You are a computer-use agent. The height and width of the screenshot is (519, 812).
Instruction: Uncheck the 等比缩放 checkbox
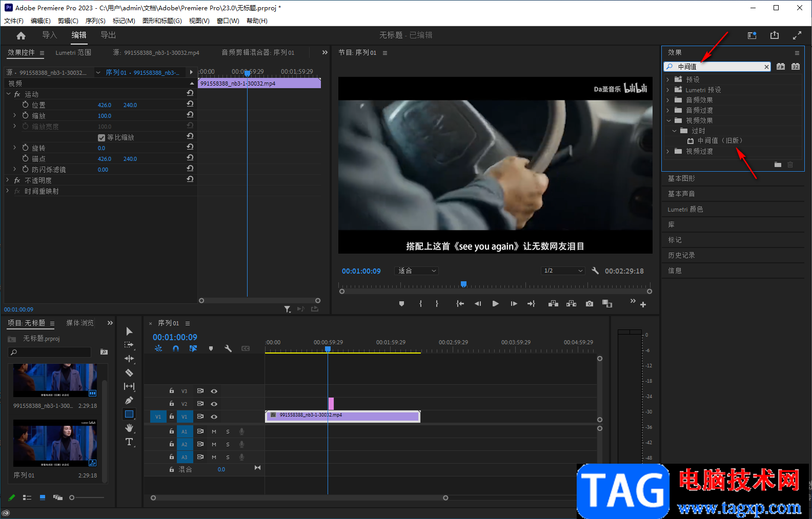(101, 137)
